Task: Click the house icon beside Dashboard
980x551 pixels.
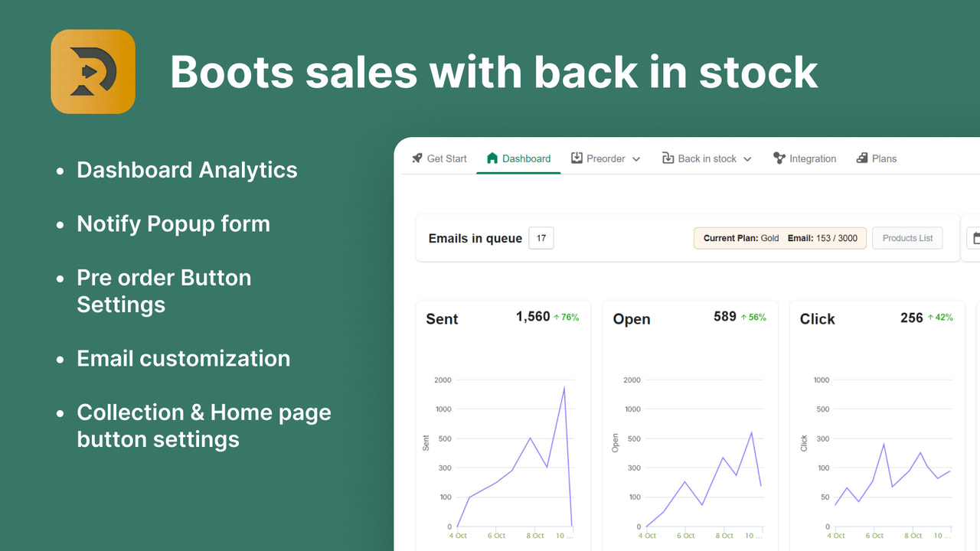Action: (x=492, y=158)
